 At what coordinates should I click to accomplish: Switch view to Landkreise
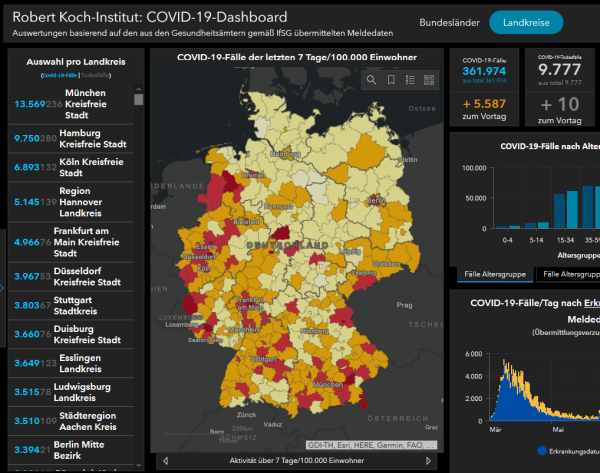click(x=526, y=22)
